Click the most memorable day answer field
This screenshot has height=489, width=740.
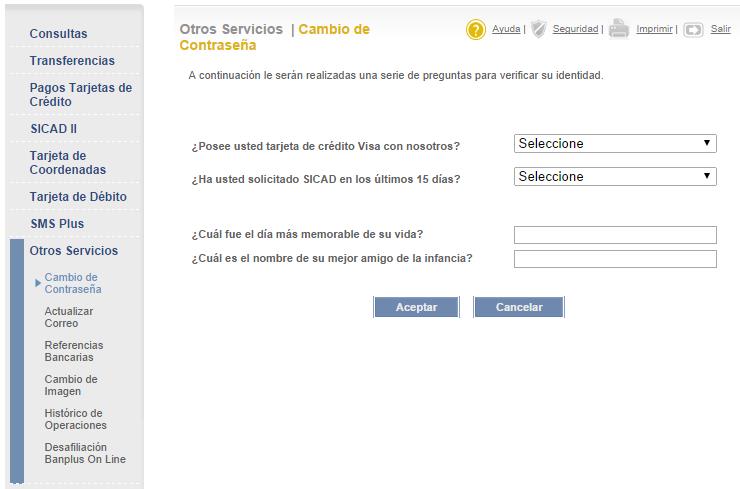615,235
